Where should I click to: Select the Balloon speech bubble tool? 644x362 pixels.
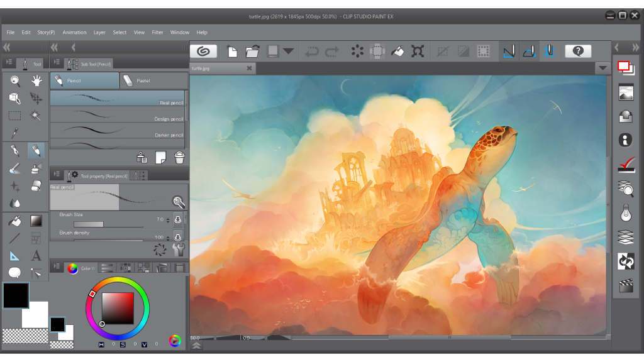pyautogui.click(x=15, y=273)
